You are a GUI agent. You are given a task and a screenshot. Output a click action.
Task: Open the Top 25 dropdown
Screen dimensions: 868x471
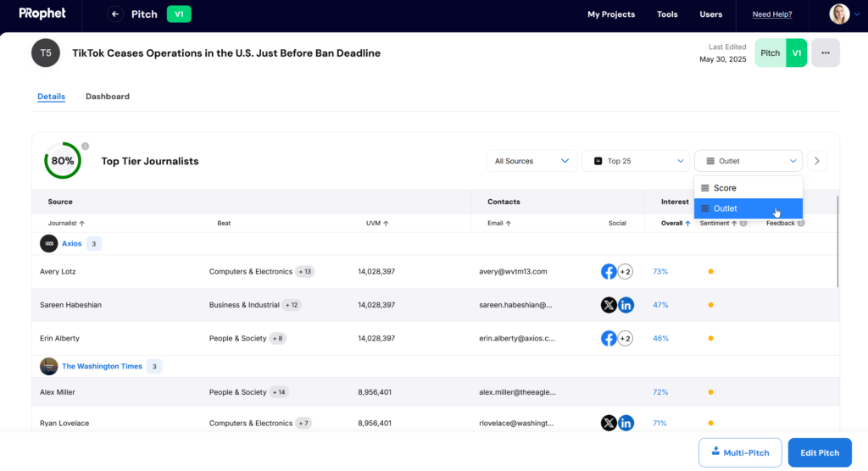tap(636, 161)
